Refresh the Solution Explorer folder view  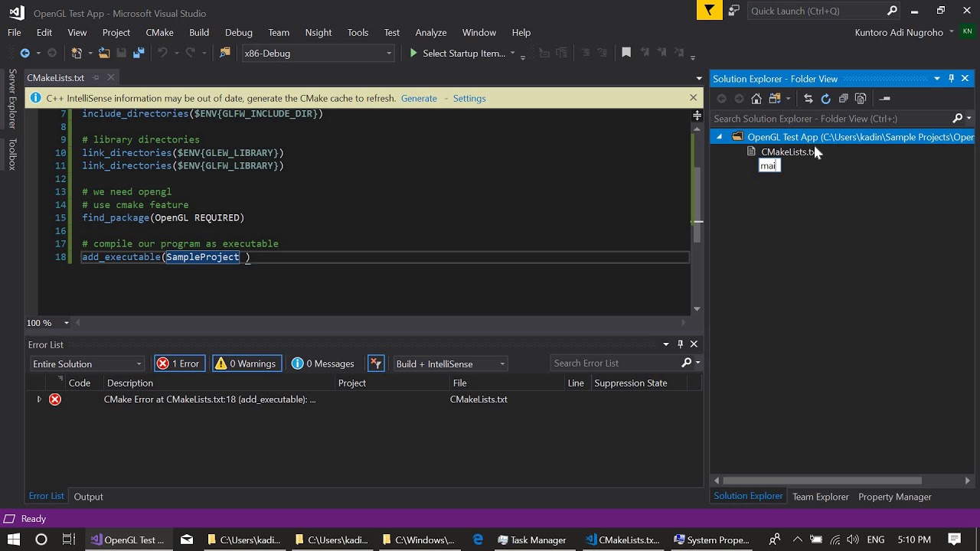click(825, 98)
